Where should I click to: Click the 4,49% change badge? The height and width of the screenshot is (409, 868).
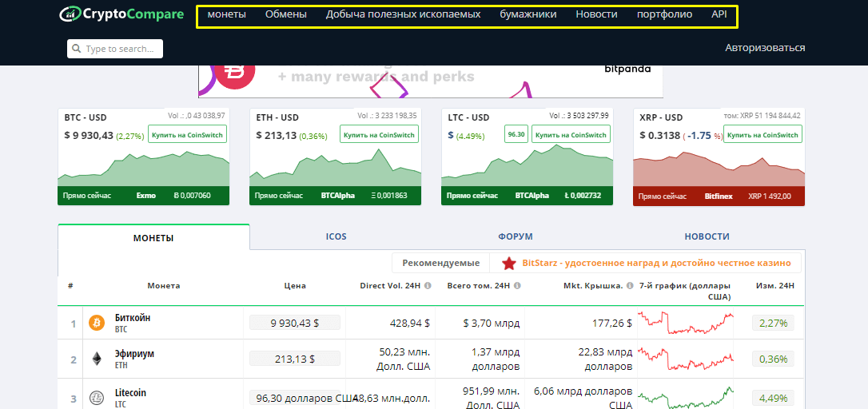point(773,397)
